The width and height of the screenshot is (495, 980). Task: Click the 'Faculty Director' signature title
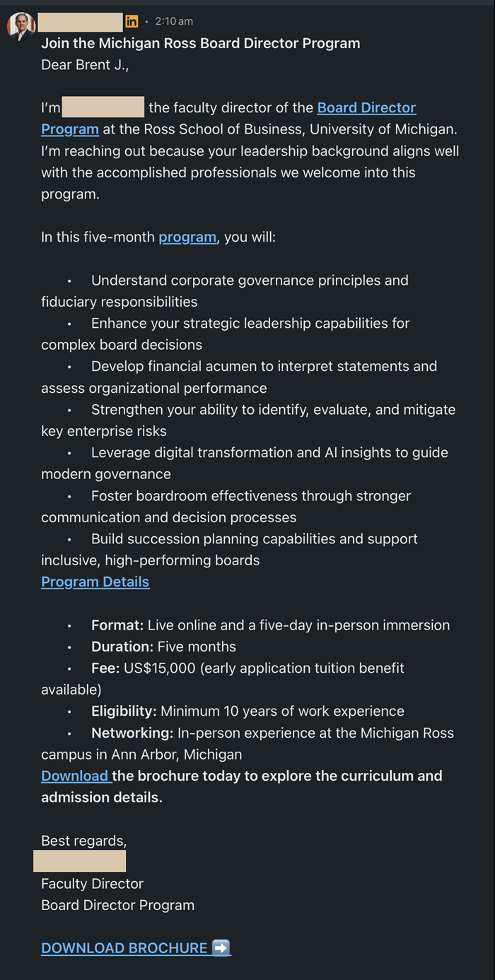(92, 883)
